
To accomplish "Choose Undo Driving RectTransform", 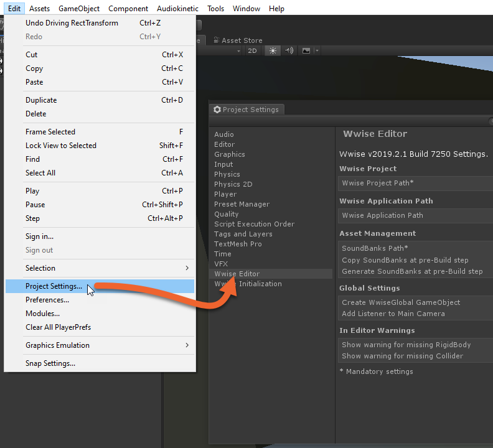I will [100, 23].
